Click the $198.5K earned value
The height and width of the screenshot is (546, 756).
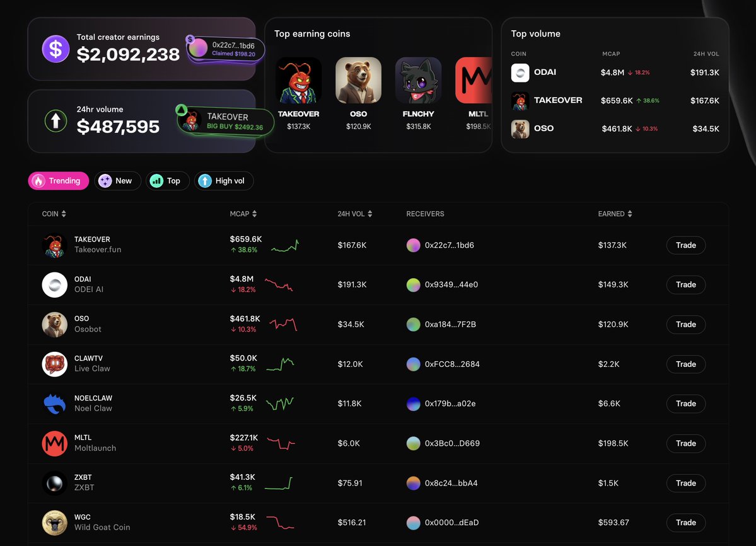pos(614,443)
